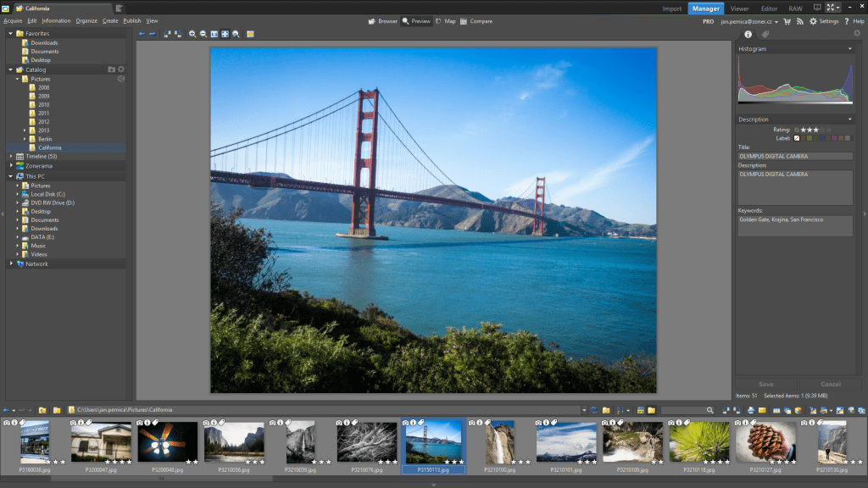The image size is (868, 488).
Task: Switch to the Import tab
Action: (672, 8)
